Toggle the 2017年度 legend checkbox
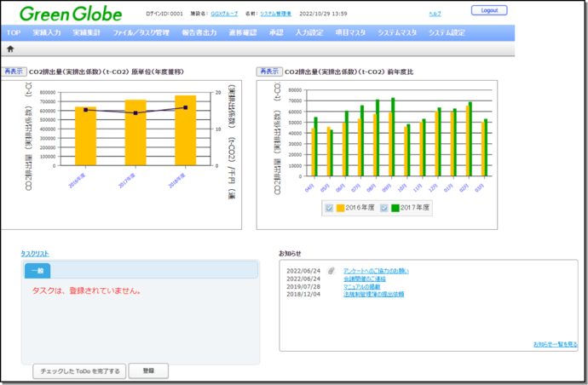The height and width of the screenshot is (385, 588). (383, 208)
